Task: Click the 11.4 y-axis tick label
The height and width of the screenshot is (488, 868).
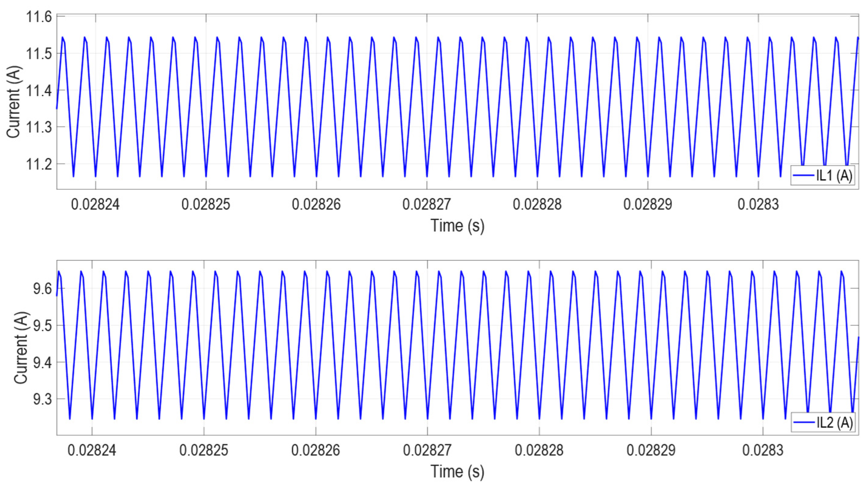Action: click(39, 90)
